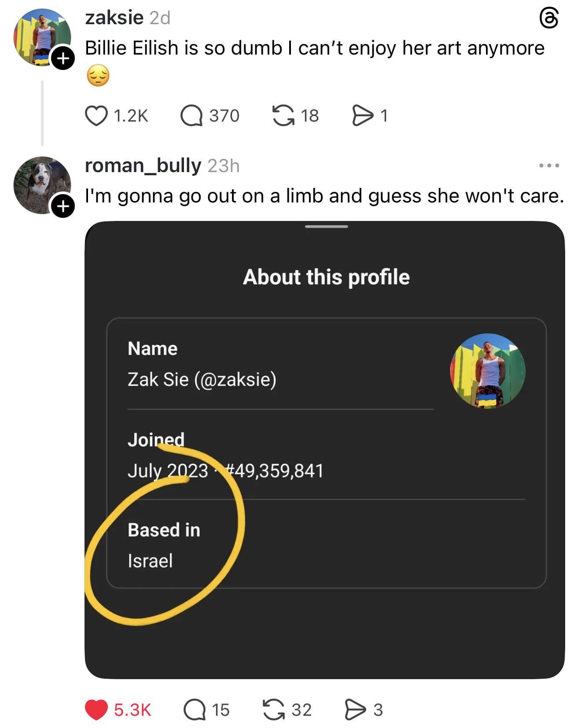The image size is (581, 728).
Task: Tap the avatar inside About this profile
Action: tap(487, 371)
